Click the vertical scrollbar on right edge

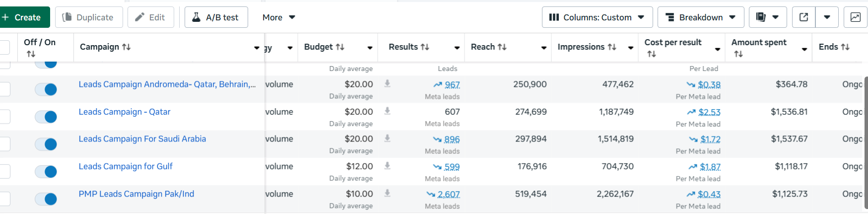866,139
